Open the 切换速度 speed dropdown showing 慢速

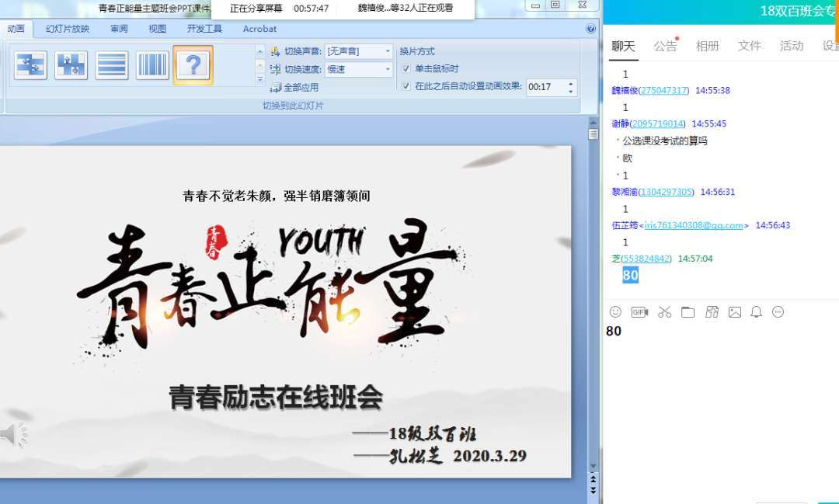(387, 69)
